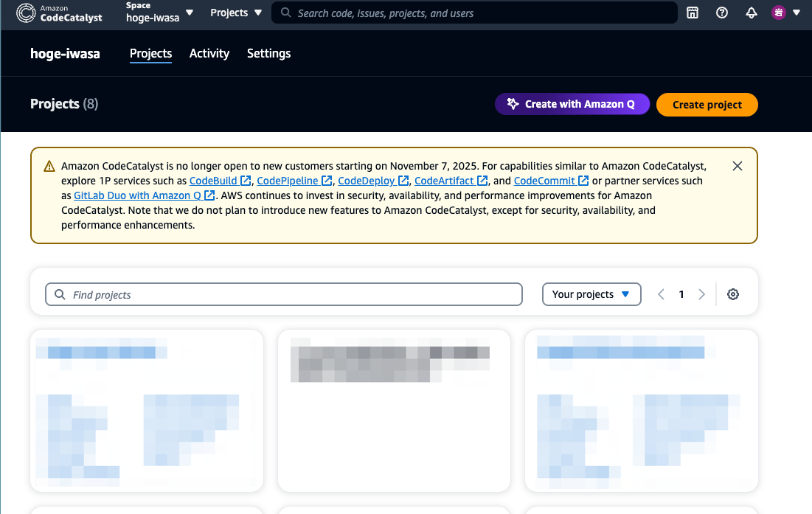The image size is (812, 514).
Task: Go to next page arrow
Action: tap(701, 294)
